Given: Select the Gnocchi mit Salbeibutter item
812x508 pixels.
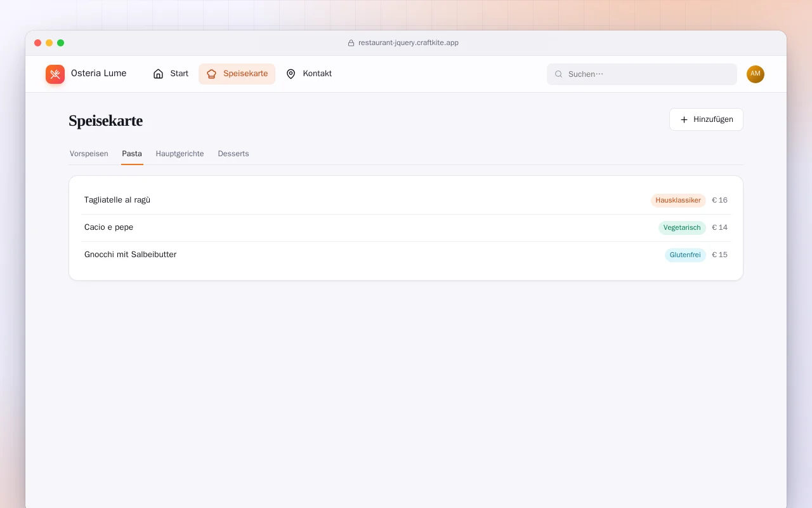Looking at the screenshot, I should pyautogui.click(x=406, y=255).
